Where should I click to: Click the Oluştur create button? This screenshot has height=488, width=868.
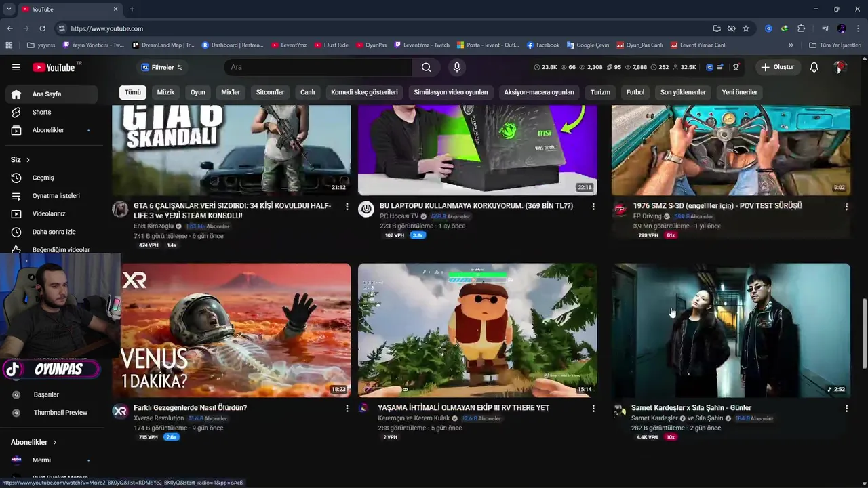click(x=778, y=67)
